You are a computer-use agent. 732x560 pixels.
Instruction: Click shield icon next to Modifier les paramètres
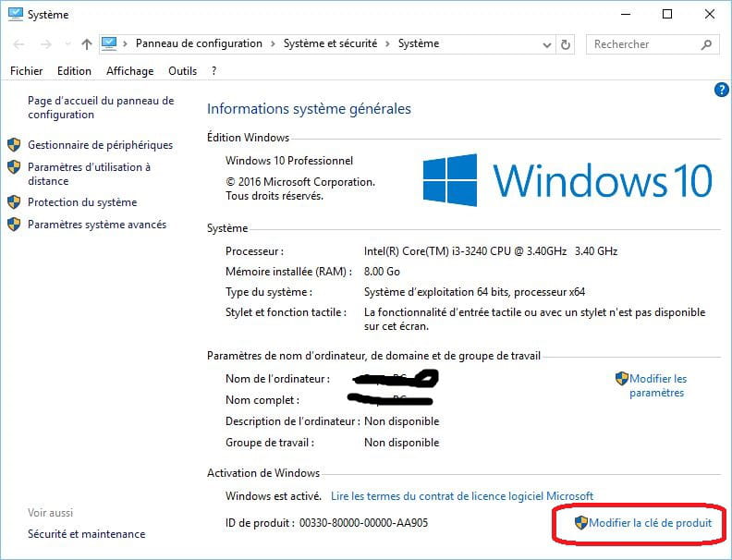pos(622,379)
